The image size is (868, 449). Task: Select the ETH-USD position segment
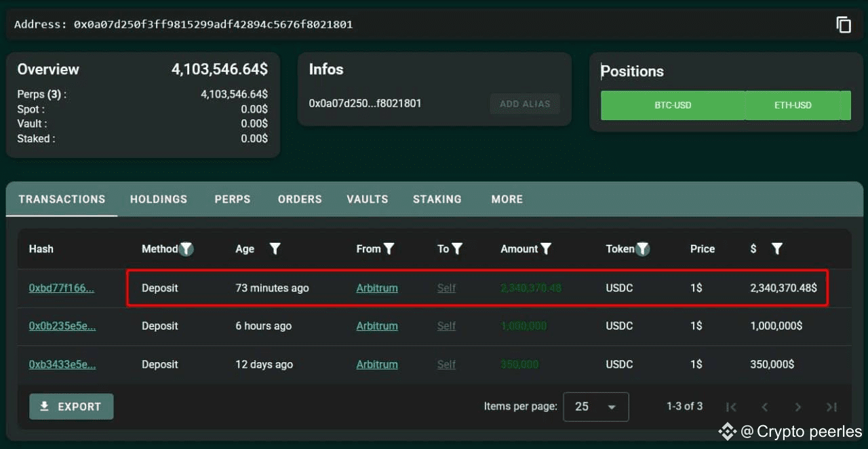coord(793,105)
